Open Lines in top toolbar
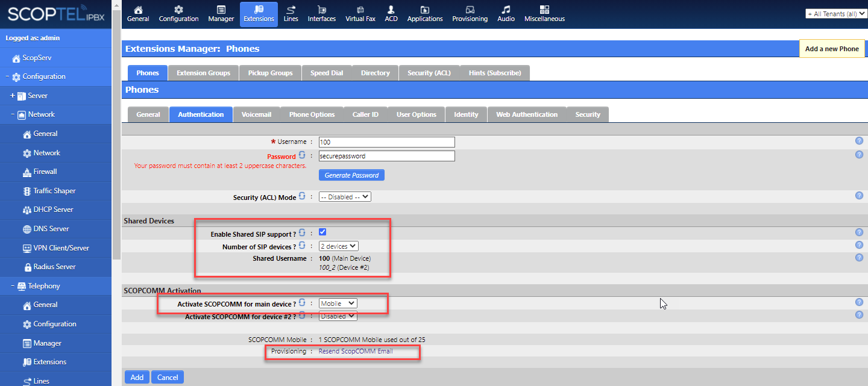 click(x=291, y=14)
